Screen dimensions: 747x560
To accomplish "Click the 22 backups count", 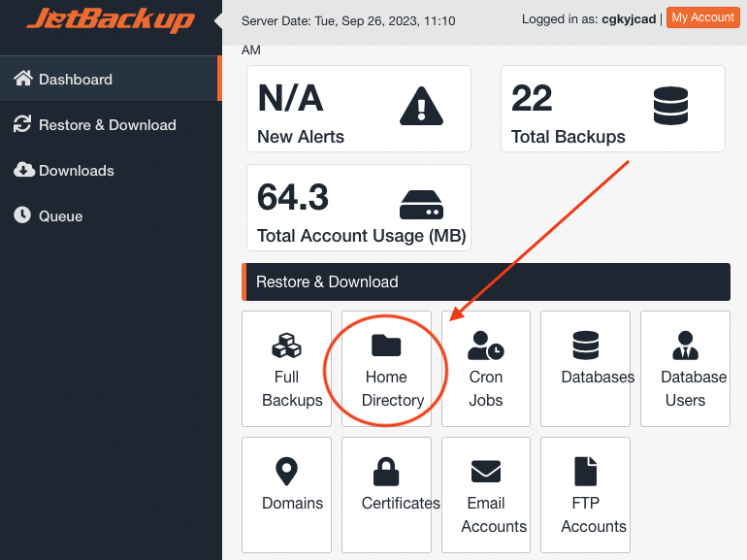I will click(532, 98).
